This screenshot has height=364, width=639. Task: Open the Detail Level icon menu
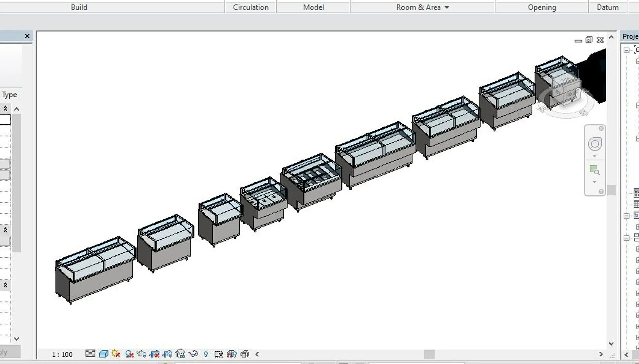(x=90, y=354)
